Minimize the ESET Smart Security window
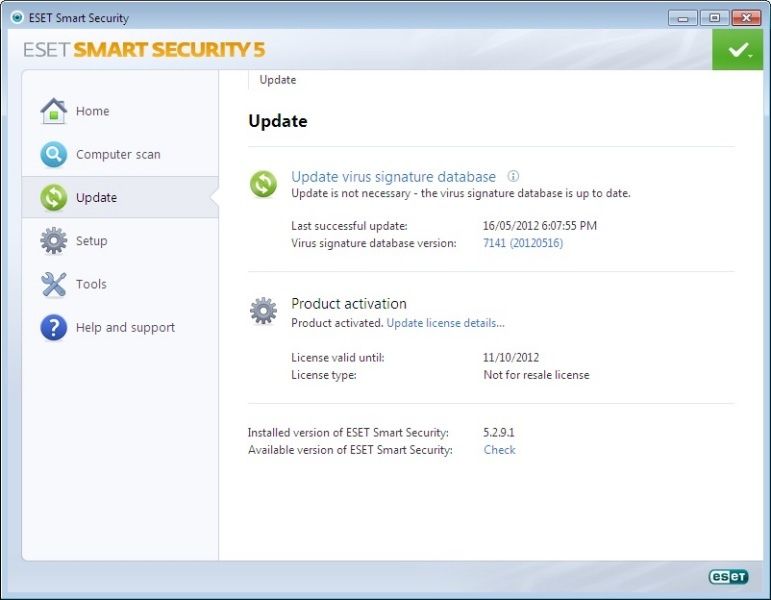The image size is (771, 600). [683, 18]
